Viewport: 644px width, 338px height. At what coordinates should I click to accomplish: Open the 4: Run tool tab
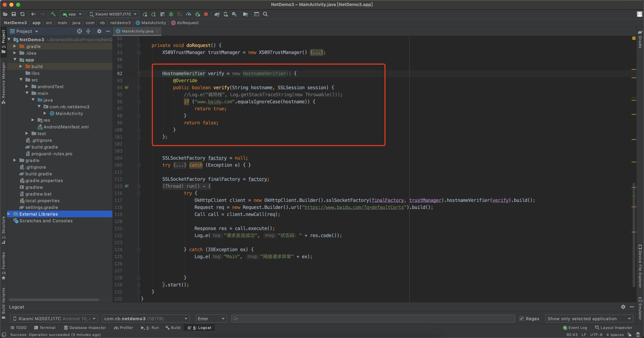pyautogui.click(x=150, y=327)
